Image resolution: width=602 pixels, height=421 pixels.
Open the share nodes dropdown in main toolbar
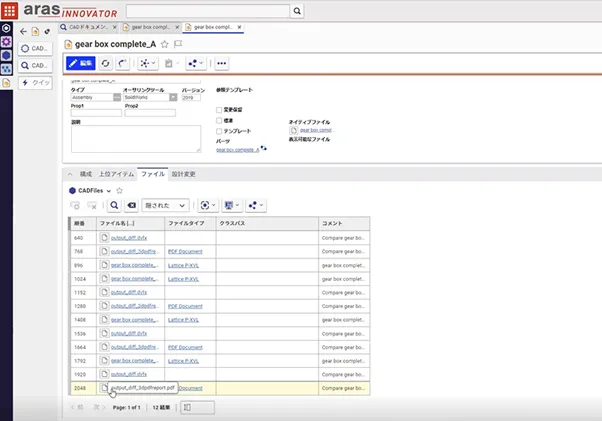click(x=196, y=63)
